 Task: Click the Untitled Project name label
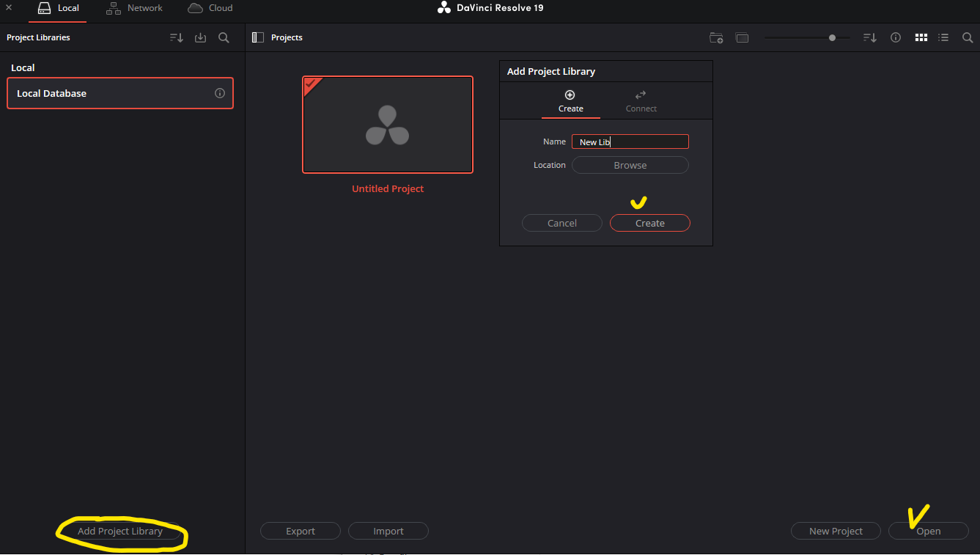pos(388,188)
